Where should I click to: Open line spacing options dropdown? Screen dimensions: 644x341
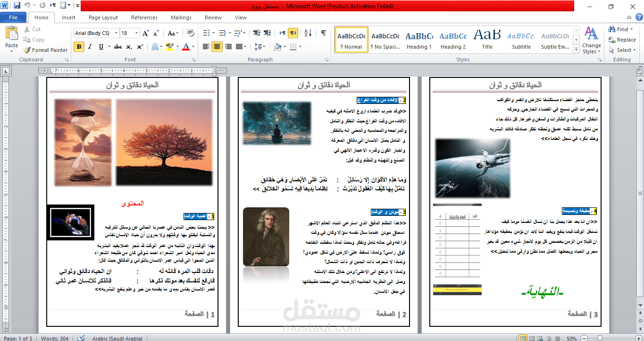[x=259, y=47]
